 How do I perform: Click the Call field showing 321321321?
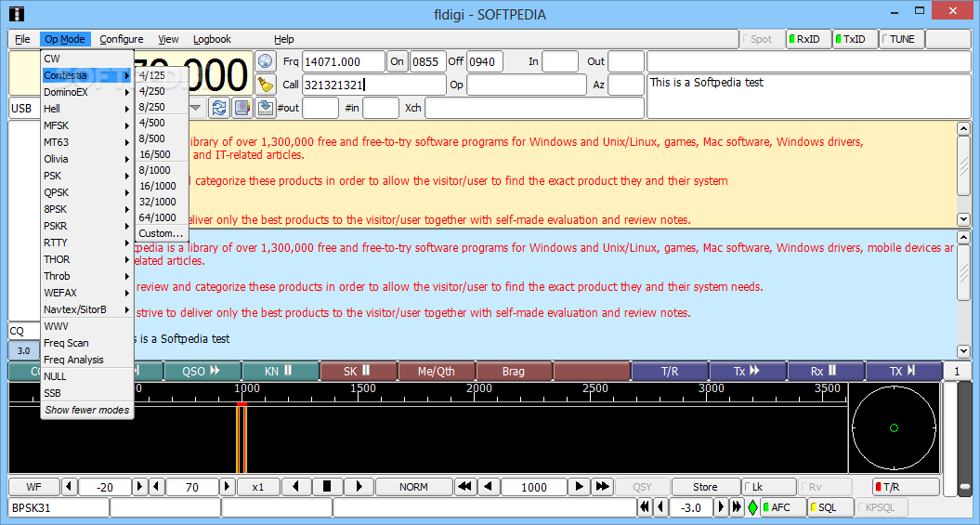[373, 85]
